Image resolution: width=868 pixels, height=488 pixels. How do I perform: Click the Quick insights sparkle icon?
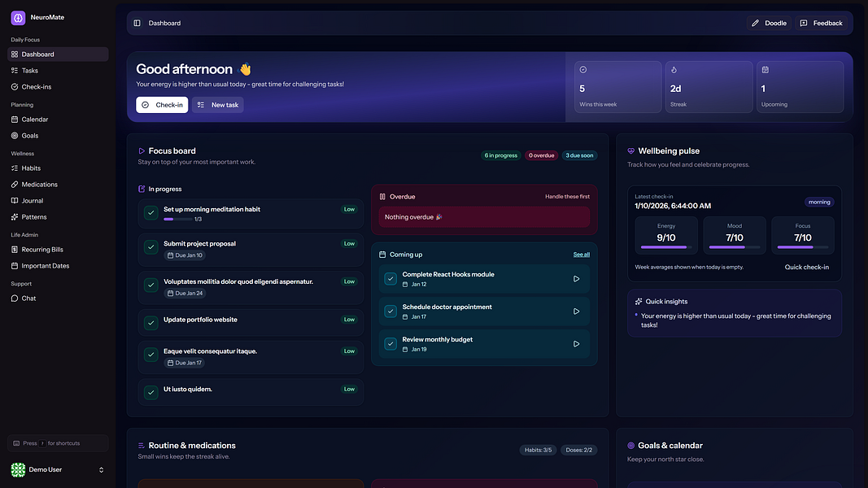click(x=639, y=302)
